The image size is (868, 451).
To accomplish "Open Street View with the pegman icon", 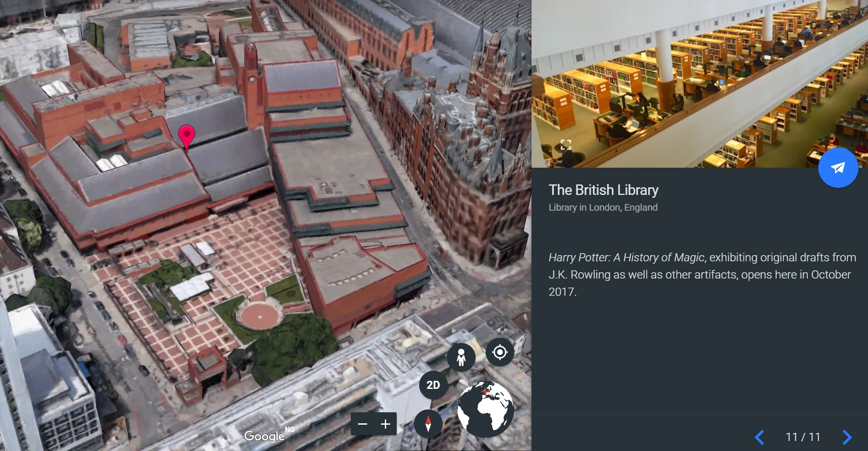I will pos(461,357).
